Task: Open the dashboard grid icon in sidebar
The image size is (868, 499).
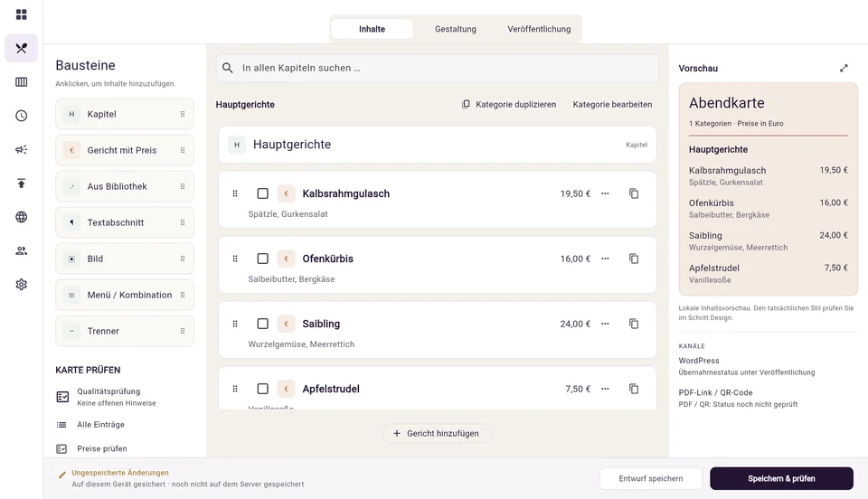Action: pos(21,14)
